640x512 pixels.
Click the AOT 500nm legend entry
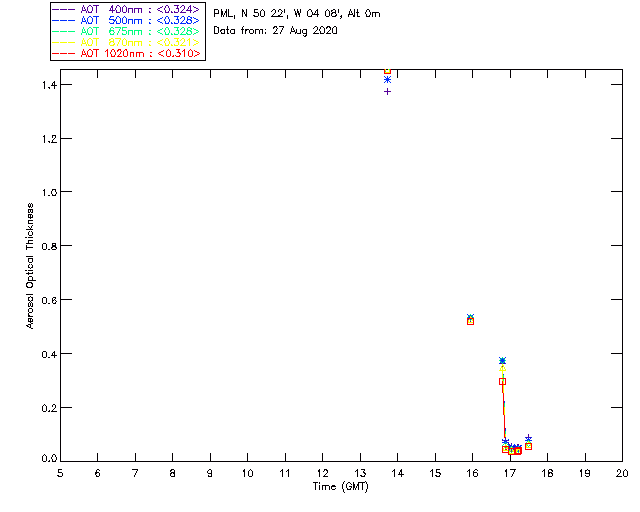coord(126,20)
